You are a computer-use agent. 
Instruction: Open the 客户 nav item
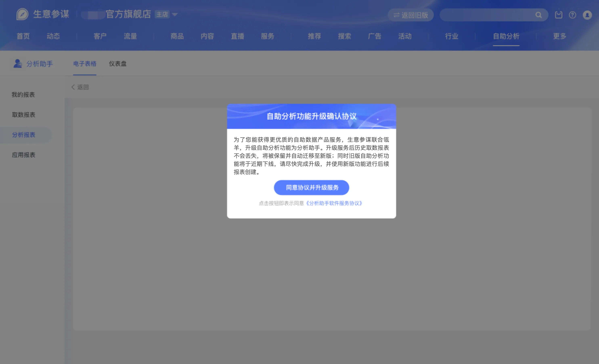tap(100, 36)
